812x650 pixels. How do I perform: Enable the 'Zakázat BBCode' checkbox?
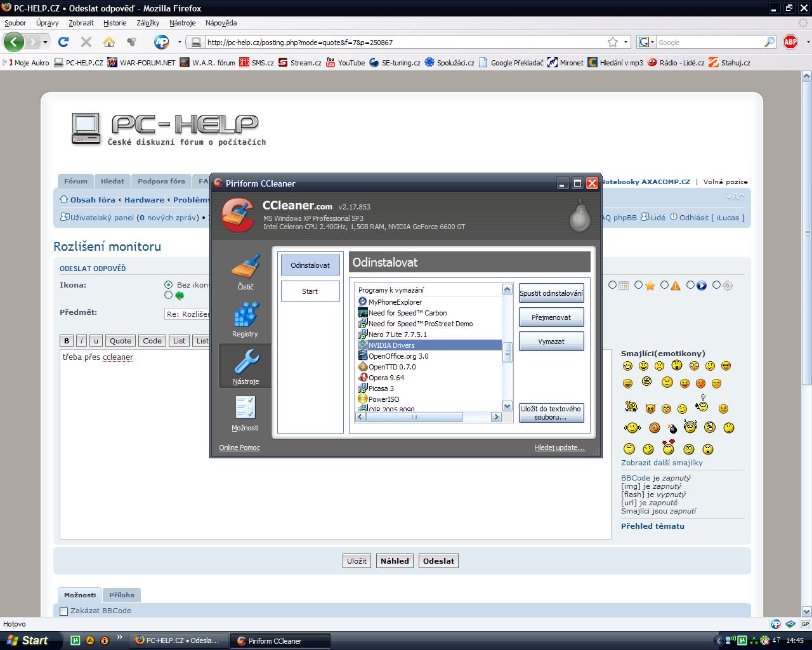tap(63, 611)
